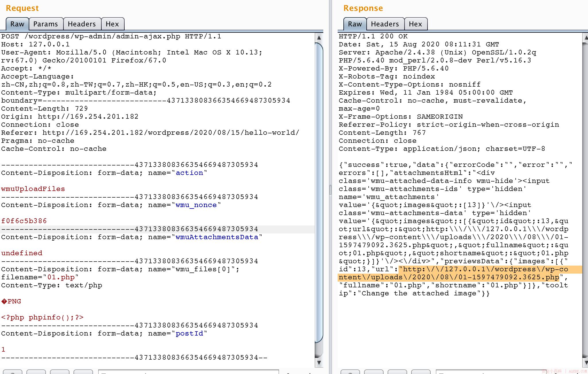The width and height of the screenshot is (588, 374).
Task: Click the request Connection: close header
Action: (x=40, y=125)
